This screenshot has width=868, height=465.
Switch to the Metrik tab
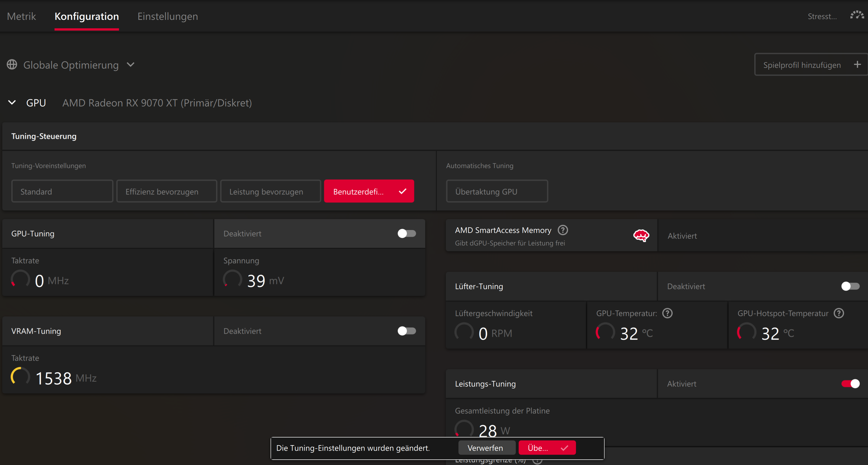21,16
